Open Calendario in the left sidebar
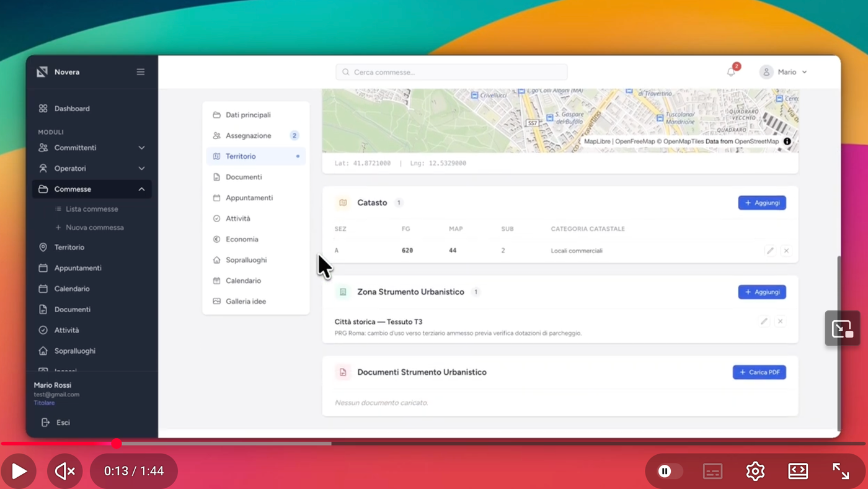This screenshot has width=868, height=489. tap(92, 289)
